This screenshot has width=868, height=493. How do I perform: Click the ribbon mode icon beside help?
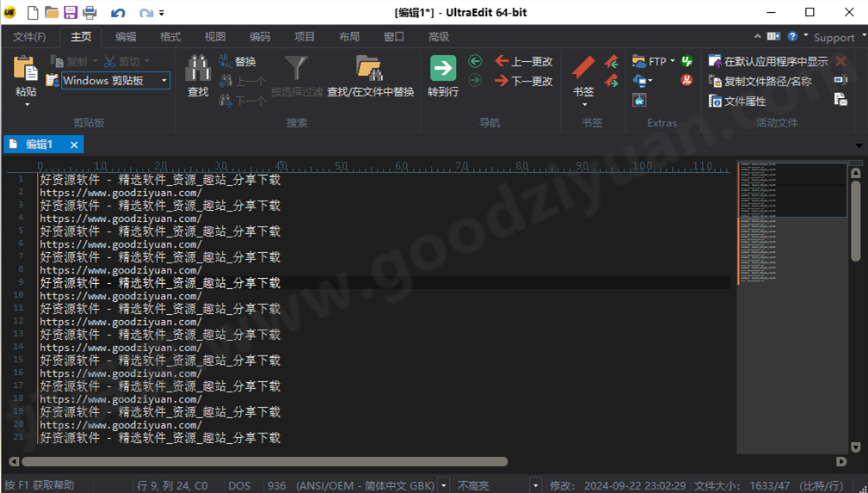tap(773, 36)
